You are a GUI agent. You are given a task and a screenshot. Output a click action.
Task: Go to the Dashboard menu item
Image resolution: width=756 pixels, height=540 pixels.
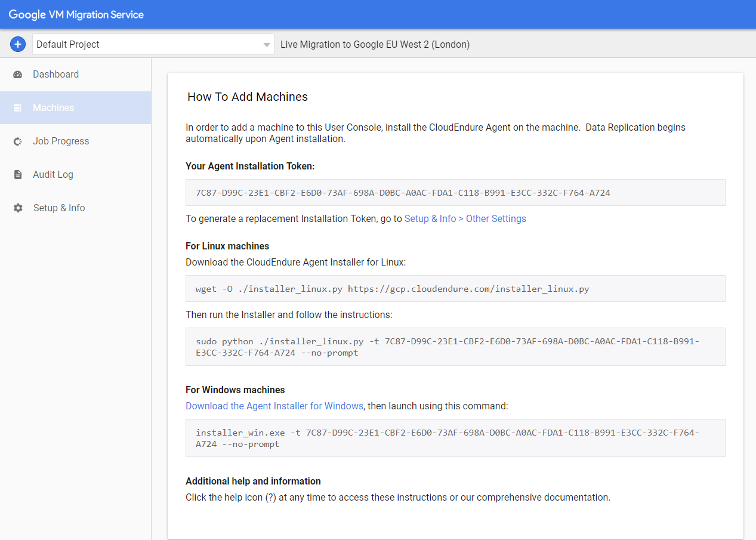(76, 75)
